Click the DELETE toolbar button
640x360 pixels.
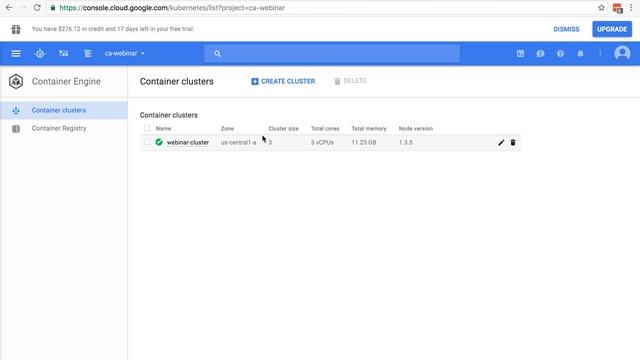click(x=351, y=81)
